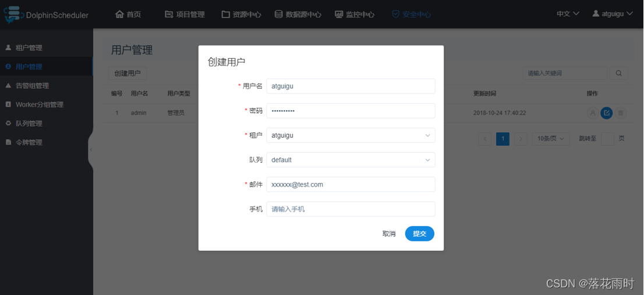This screenshot has height=295, width=644.
Task: Collapse the sidebar with the arrow handle
Action: [x=91, y=149]
